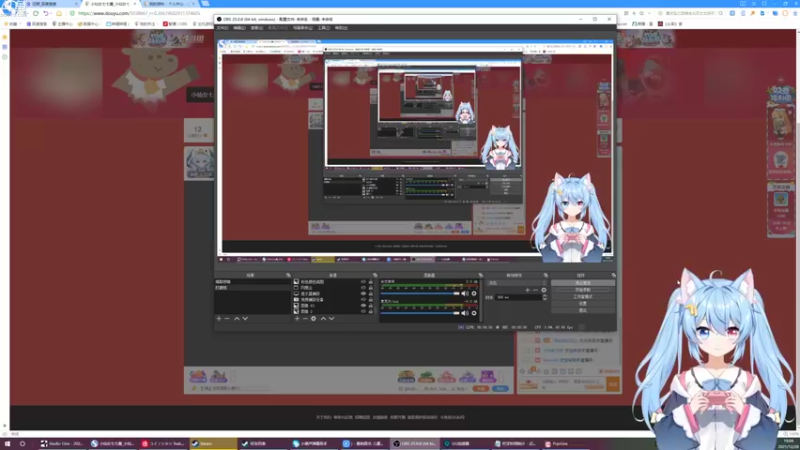The width and height of the screenshot is (800, 450).
Task: Open new browser tab
Action: pos(205,4)
